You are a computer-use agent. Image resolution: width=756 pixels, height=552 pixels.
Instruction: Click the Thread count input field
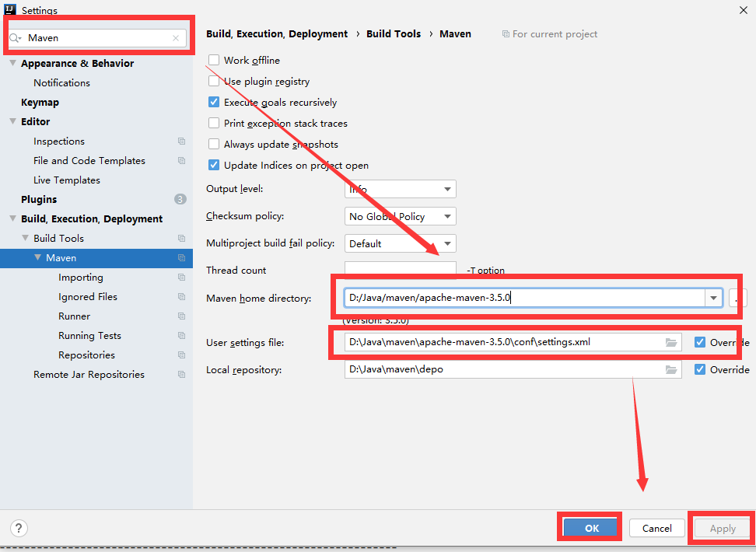pos(401,271)
